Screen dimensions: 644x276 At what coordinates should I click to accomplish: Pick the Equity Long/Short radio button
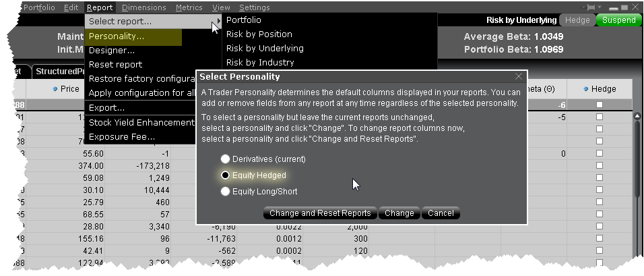pos(225,192)
